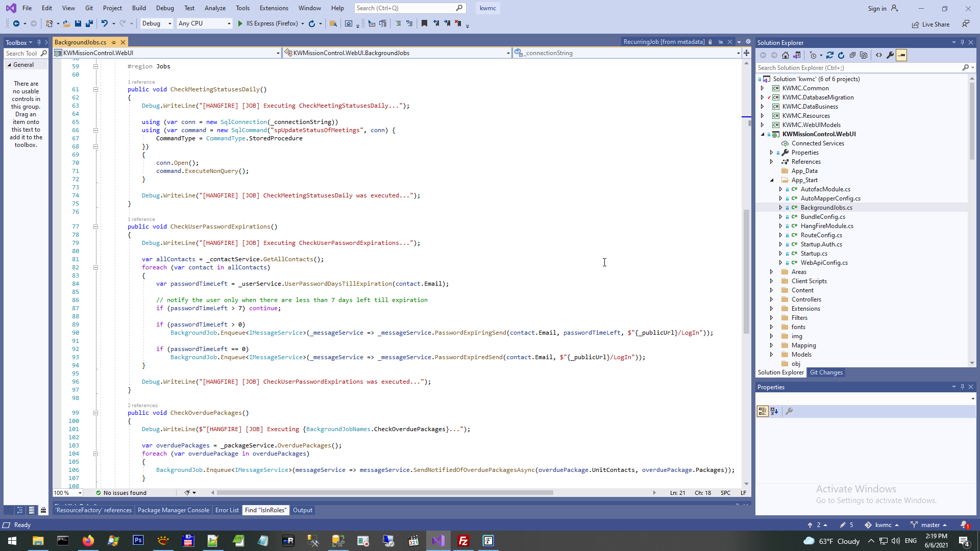Expand the Controllers folder
The width and height of the screenshot is (980, 551).
click(x=771, y=299)
